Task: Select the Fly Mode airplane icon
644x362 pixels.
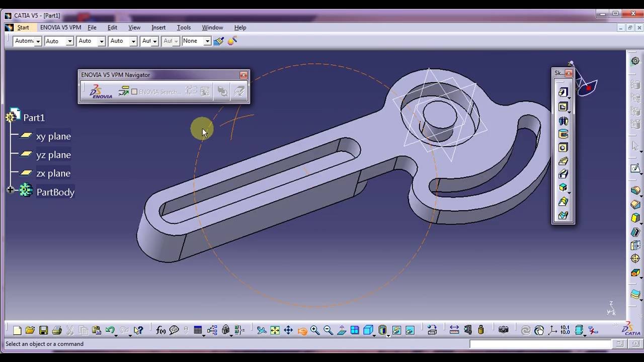Action: point(262,330)
